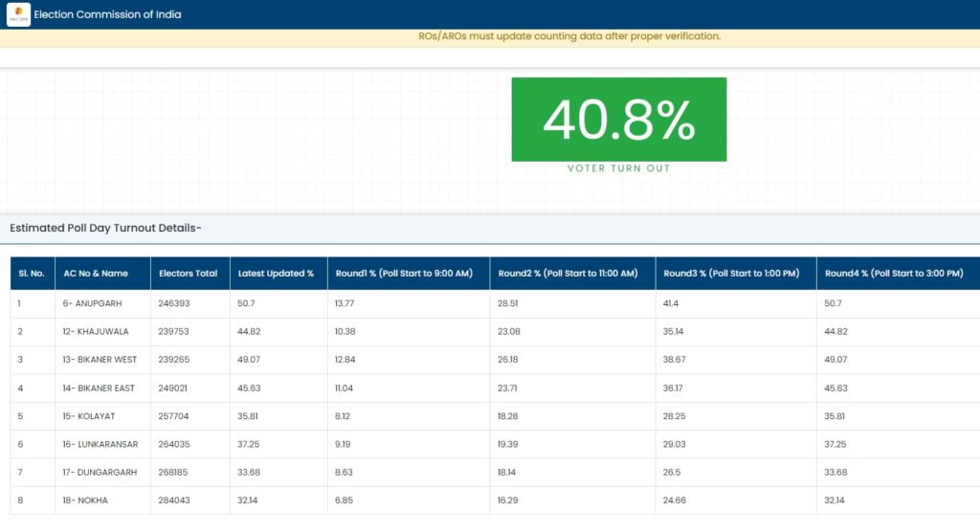Click Round3 value 24.66 for Nokha
The image size is (980, 532).
tap(675, 500)
